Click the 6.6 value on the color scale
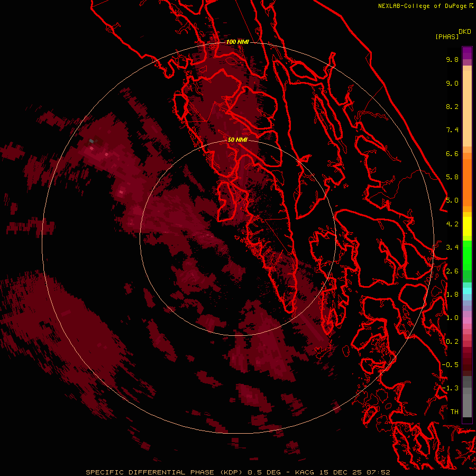The width and height of the screenshot is (476, 476). (452, 153)
